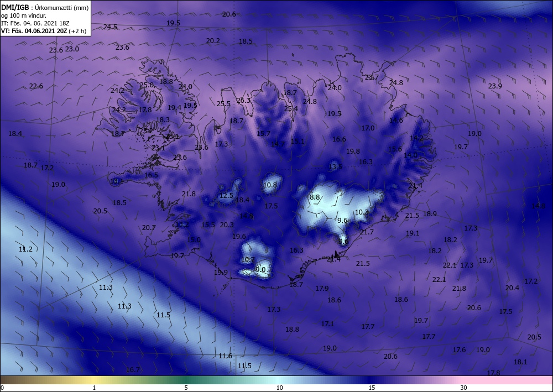553x392 pixels.
Task: Click the color scale label "10"
Action: pos(280,388)
